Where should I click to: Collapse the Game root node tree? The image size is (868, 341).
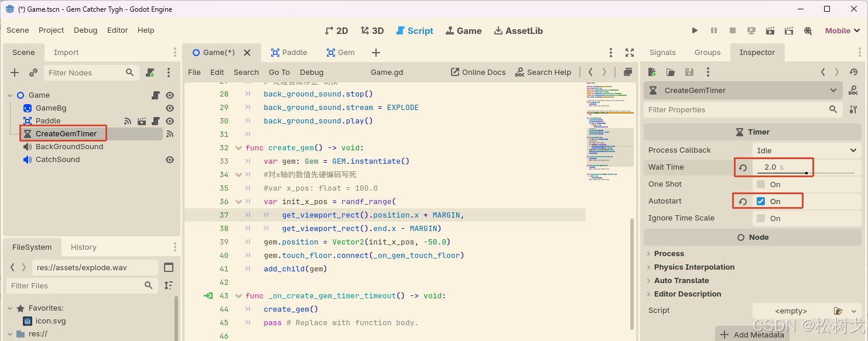pyautogui.click(x=10, y=95)
